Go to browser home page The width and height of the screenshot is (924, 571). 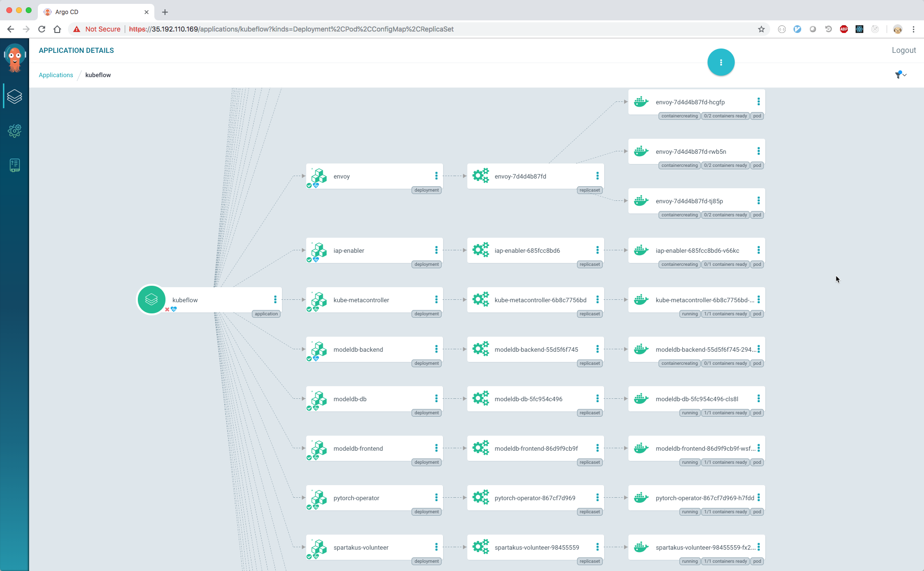(57, 29)
